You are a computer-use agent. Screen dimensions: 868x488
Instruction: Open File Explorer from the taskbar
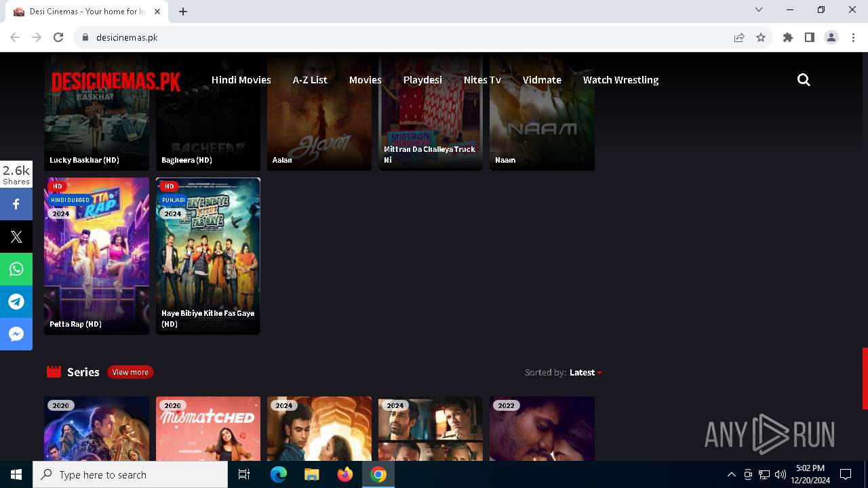[x=312, y=474]
